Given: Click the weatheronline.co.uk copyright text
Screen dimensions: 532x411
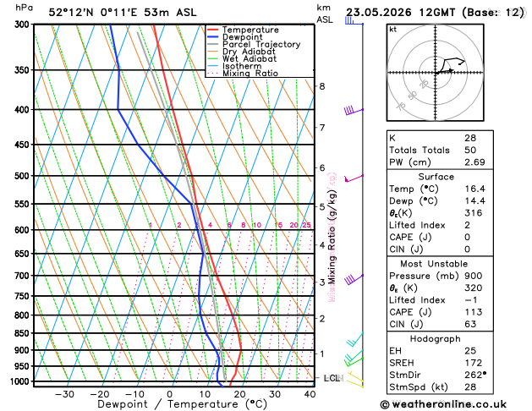Looking at the screenshot, I should click(443, 404).
